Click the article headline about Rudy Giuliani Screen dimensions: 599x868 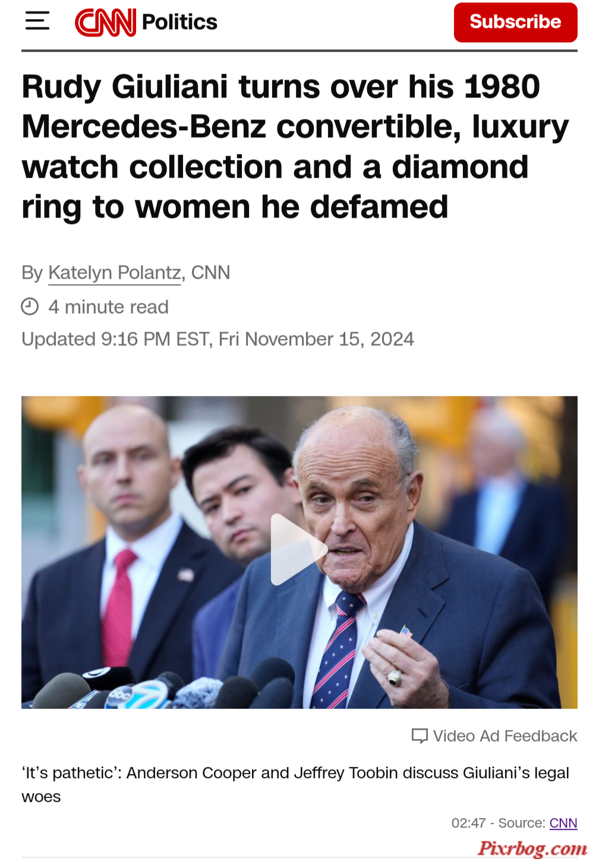(295, 147)
